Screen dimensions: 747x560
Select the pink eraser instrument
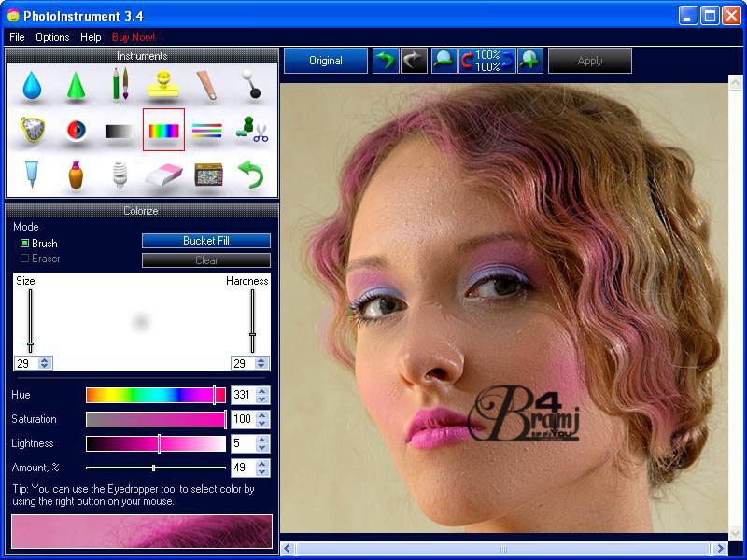pyautogui.click(x=163, y=174)
